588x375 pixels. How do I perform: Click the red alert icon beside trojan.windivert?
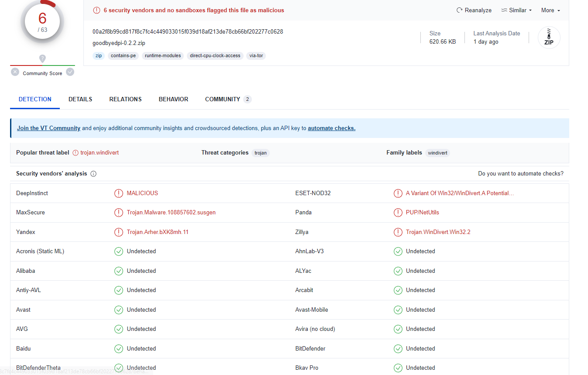(x=76, y=153)
